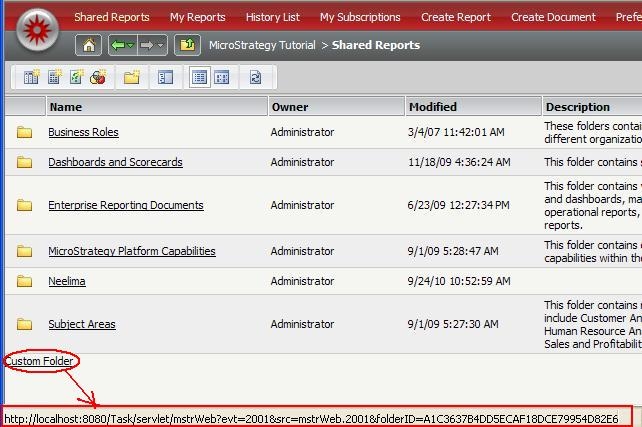Go to the Home page icon

point(89,46)
